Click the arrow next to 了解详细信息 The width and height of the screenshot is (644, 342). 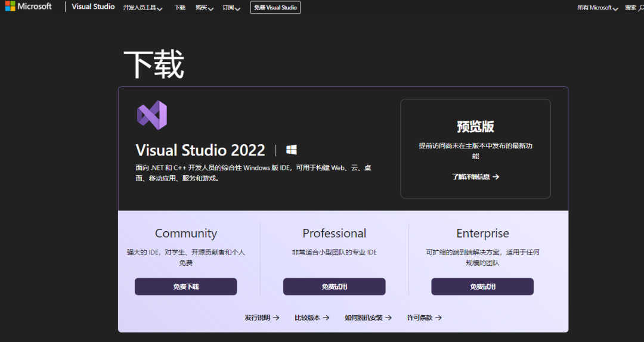tap(496, 176)
